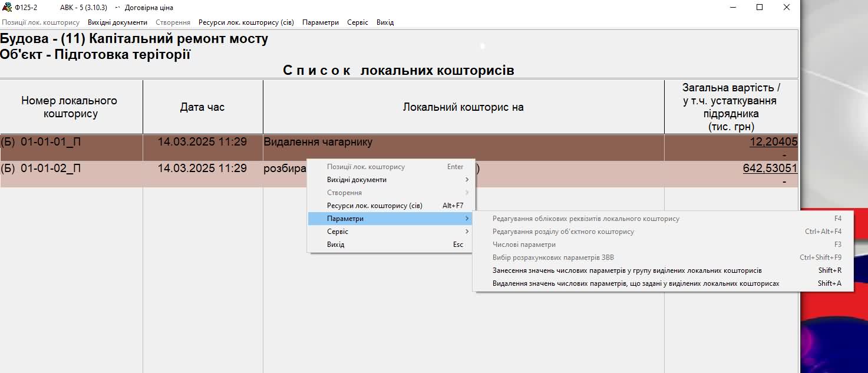
Task: Maximize the application window
Action: pos(760,8)
